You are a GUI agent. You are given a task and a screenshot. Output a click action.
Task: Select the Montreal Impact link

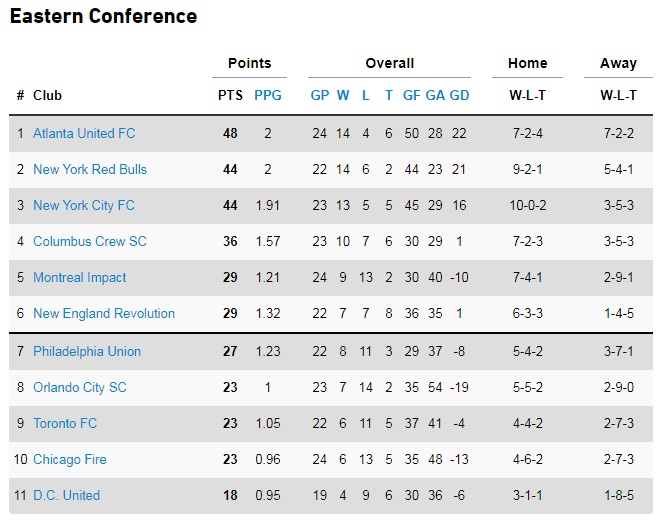80,277
